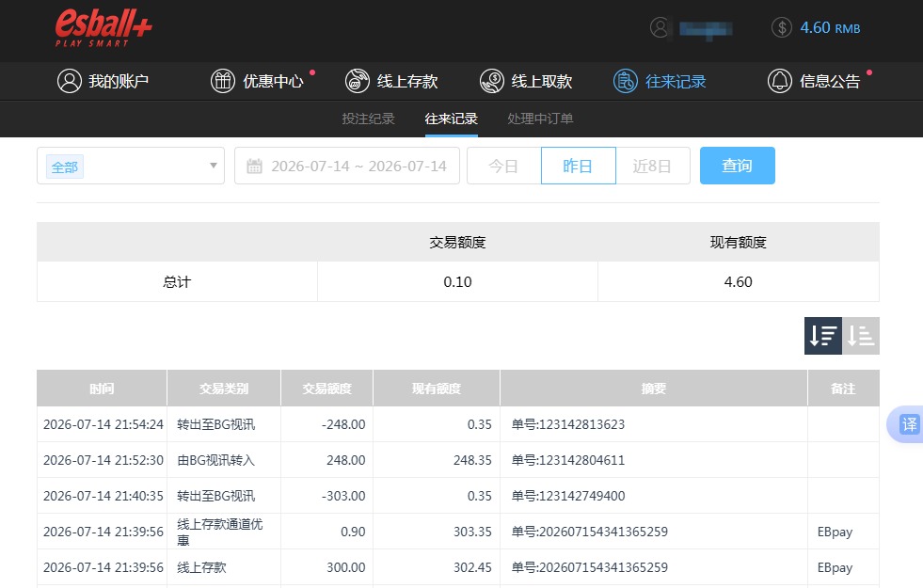The image size is (923, 588).
Task: Switch to 投注纪录 tab
Action: (x=369, y=119)
